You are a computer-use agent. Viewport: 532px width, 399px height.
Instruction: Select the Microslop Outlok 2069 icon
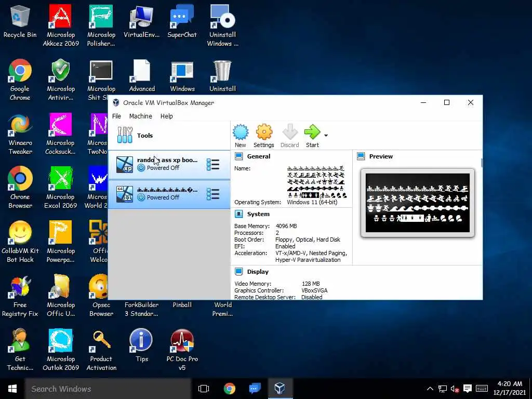[x=61, y=350]
